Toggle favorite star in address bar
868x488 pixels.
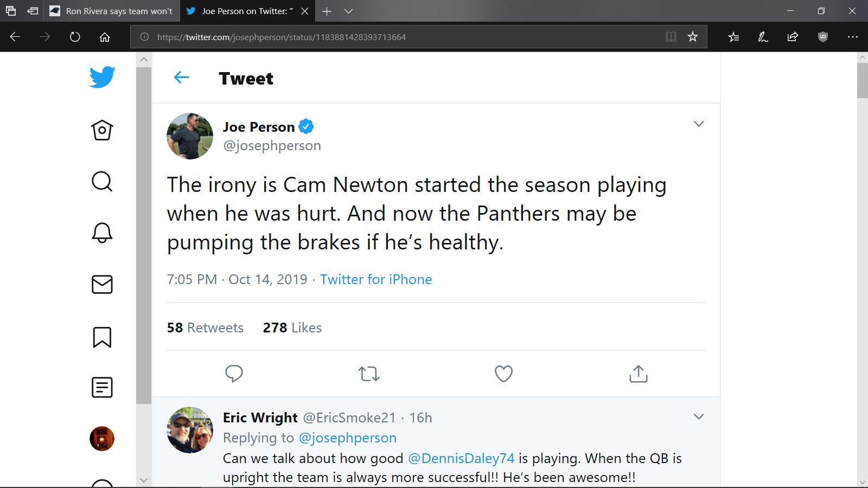coord(693,37)
